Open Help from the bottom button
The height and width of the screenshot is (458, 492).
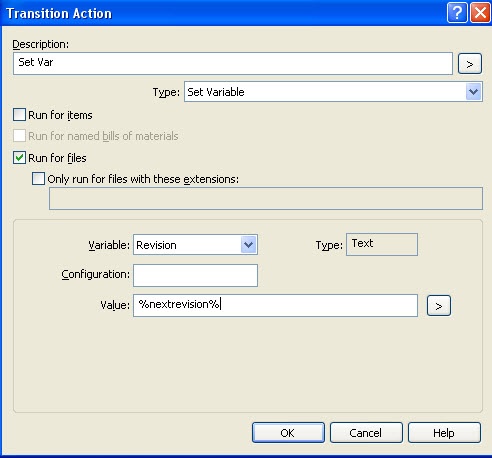[x=444, y=433]
